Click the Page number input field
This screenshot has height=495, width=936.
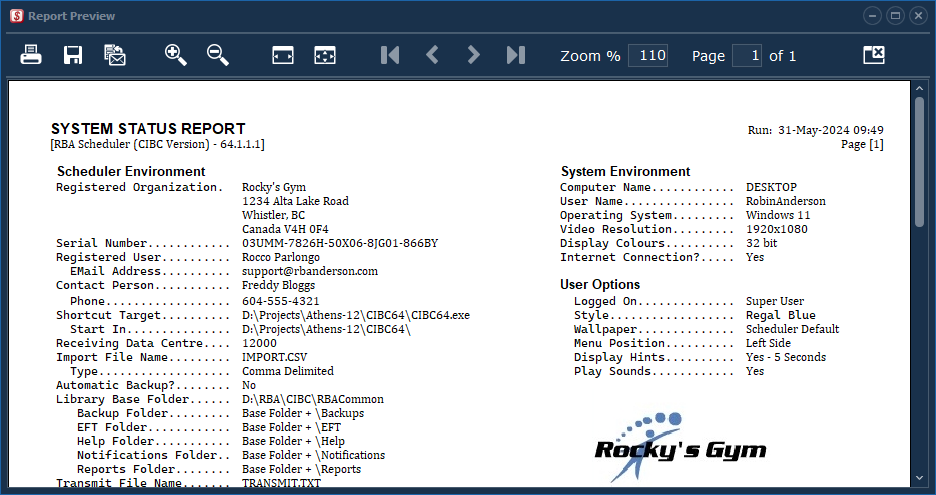(747, 56)
